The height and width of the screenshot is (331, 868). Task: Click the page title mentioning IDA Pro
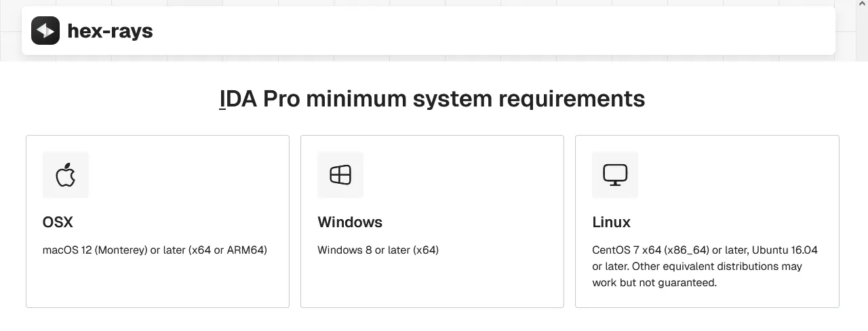[432, 99]
